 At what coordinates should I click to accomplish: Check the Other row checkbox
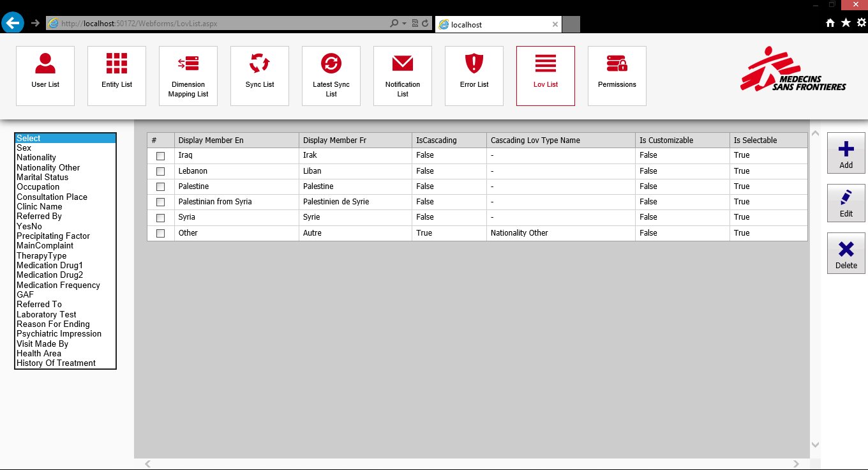point(160,233)
